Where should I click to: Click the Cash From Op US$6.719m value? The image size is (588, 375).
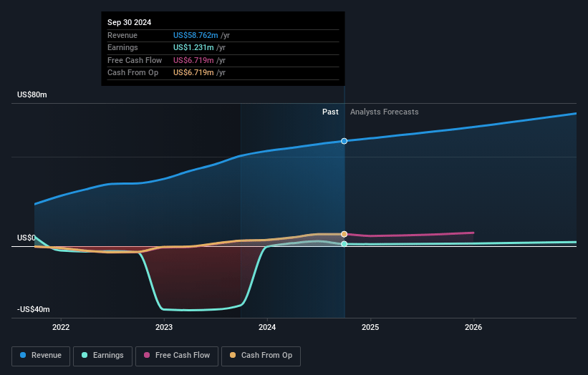pos(193,73)
